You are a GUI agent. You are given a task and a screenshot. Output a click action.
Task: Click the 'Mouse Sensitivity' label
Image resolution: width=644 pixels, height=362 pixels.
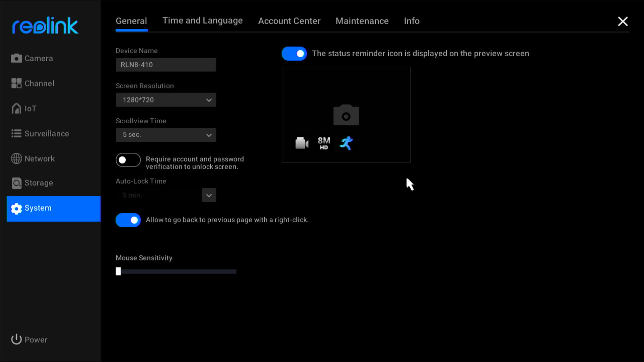click(144, 258)
